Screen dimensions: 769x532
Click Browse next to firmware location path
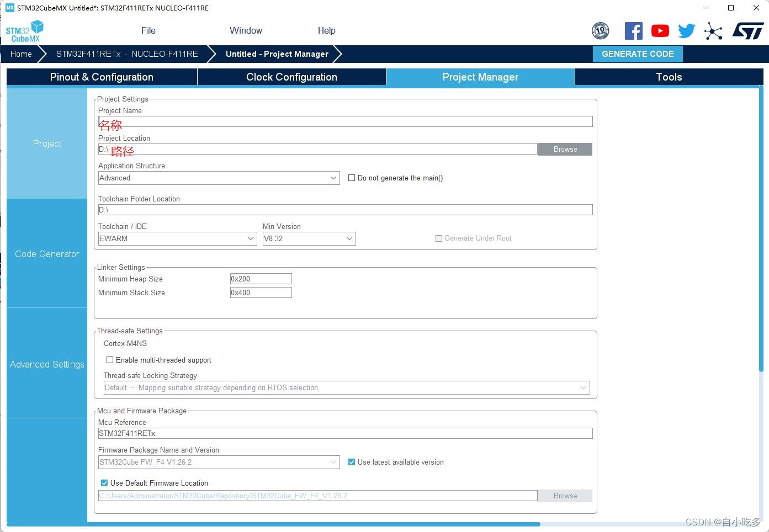click(565, 496)
